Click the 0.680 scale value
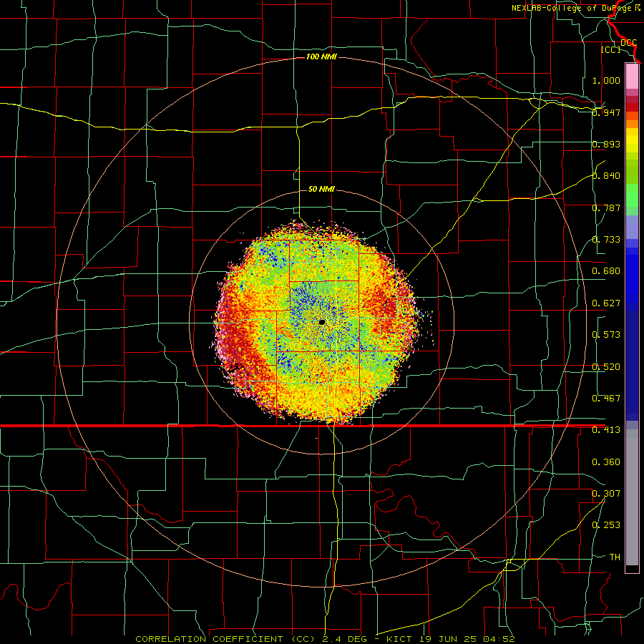 point(606,271)
